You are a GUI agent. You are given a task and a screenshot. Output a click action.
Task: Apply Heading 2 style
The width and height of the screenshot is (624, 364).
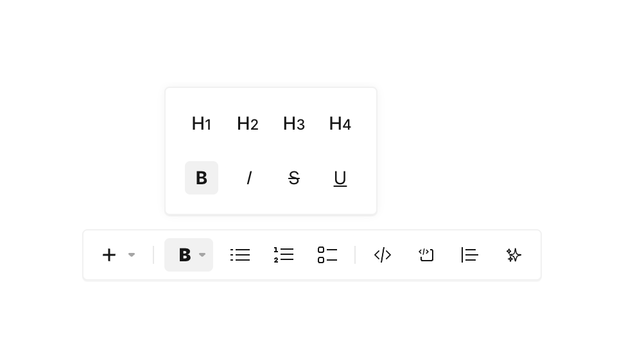pyautogui.click(x=248, y=124)
